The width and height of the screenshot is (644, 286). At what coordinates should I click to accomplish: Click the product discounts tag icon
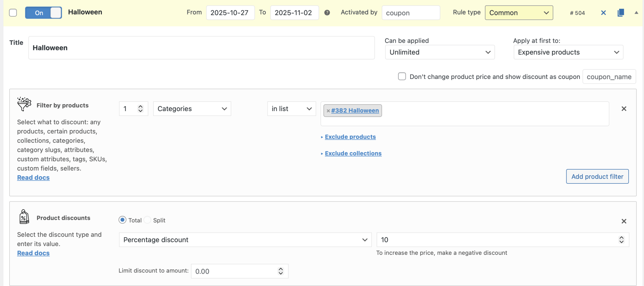click(24, 217)
